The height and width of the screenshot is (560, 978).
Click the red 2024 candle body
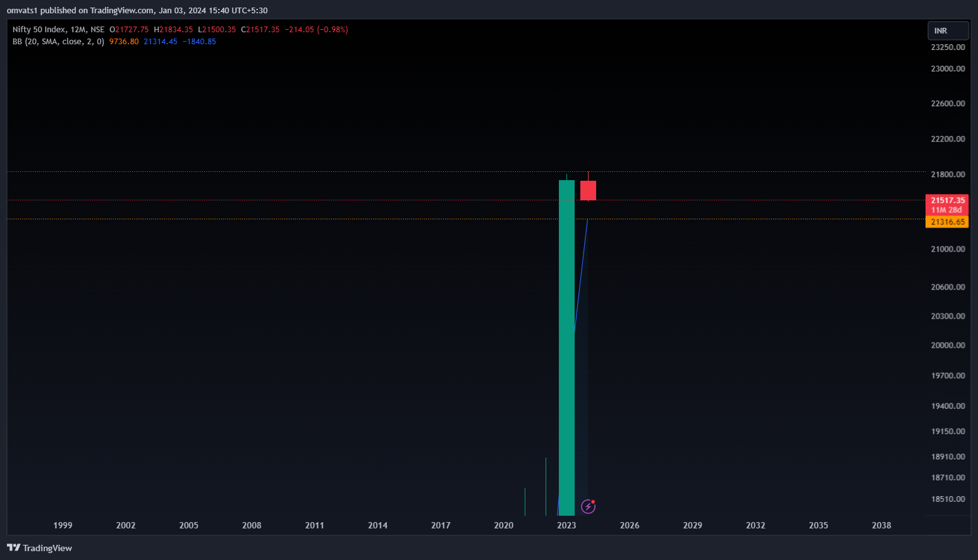tap(588, 190)
